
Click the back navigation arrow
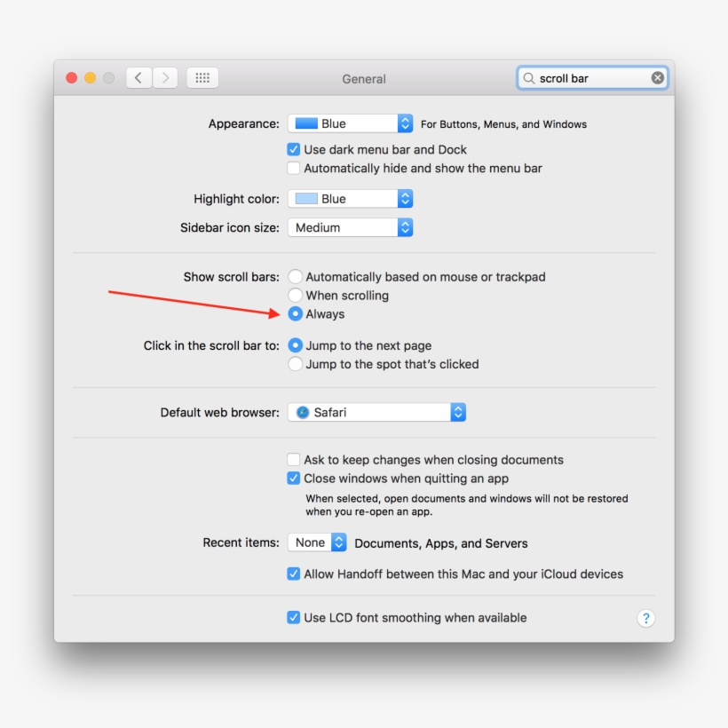pos(138,77)
